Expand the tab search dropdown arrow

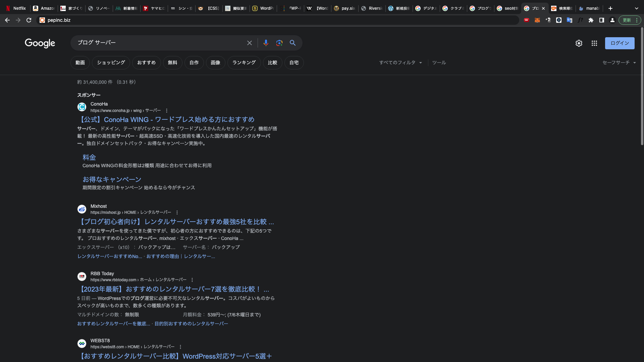pyautogui.click(x=637, y=8)
